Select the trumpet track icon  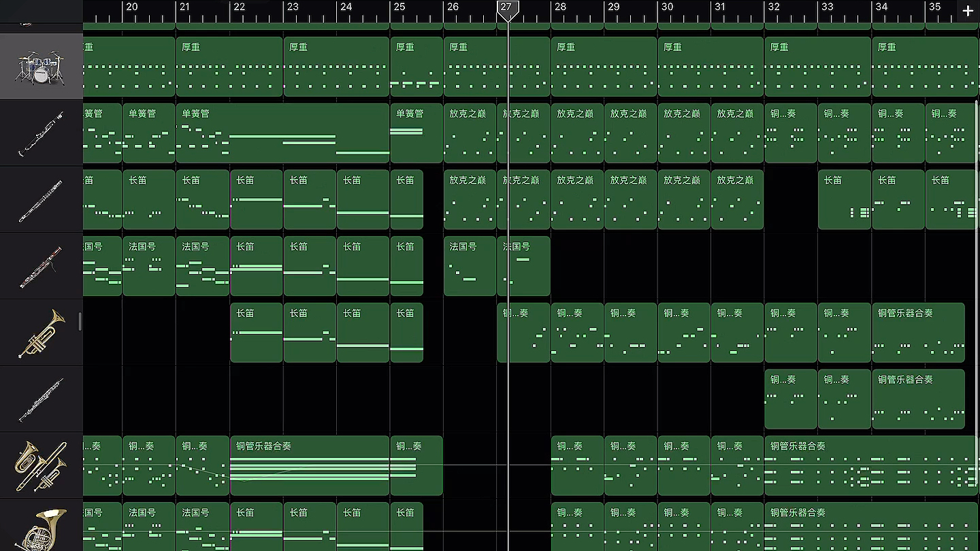[41, 333]
